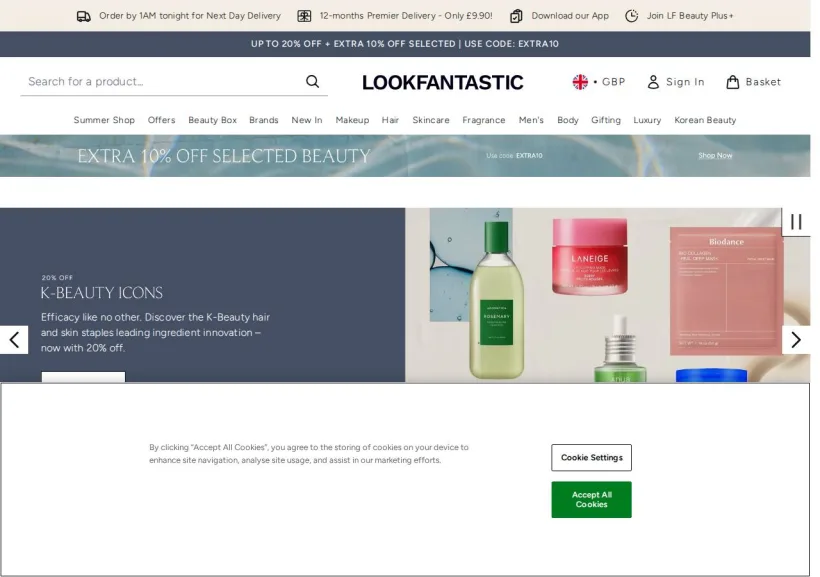Click the Laneige lip mask jar

coord(590,256)
